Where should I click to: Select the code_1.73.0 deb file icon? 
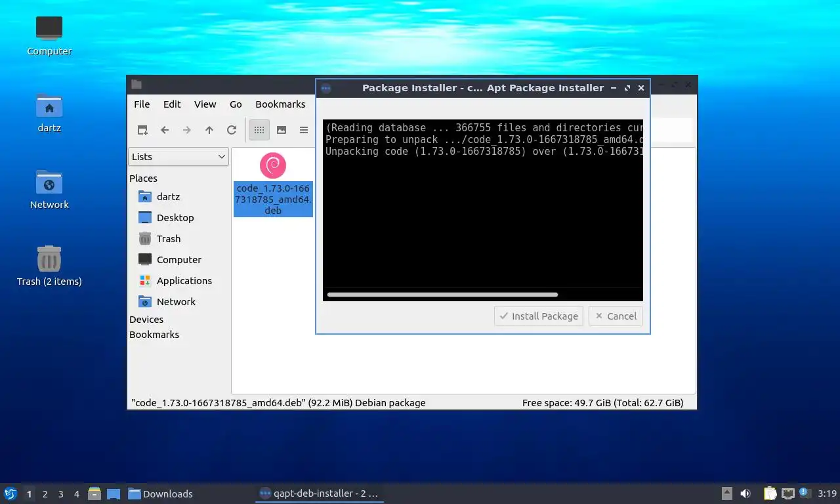(273, 165)
